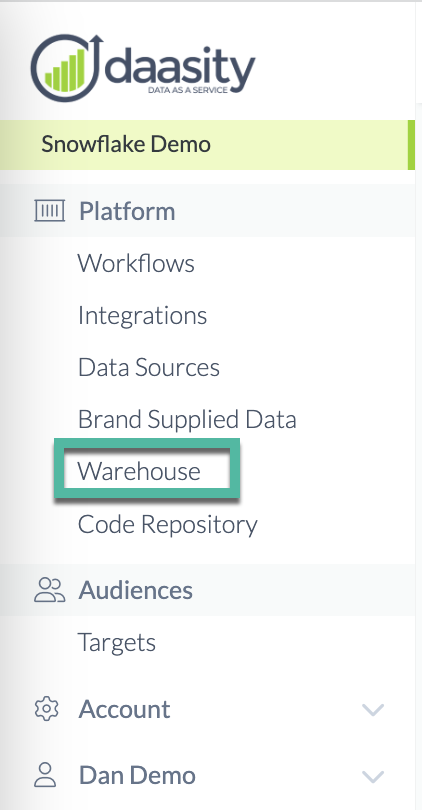
Task: Click the Dan Demo user icon
Action: [45, 775]
